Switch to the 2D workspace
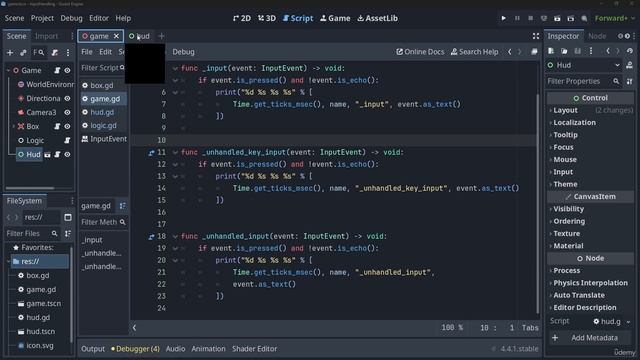Viewport: 640px width, 360px height. [x=242, y=18]
